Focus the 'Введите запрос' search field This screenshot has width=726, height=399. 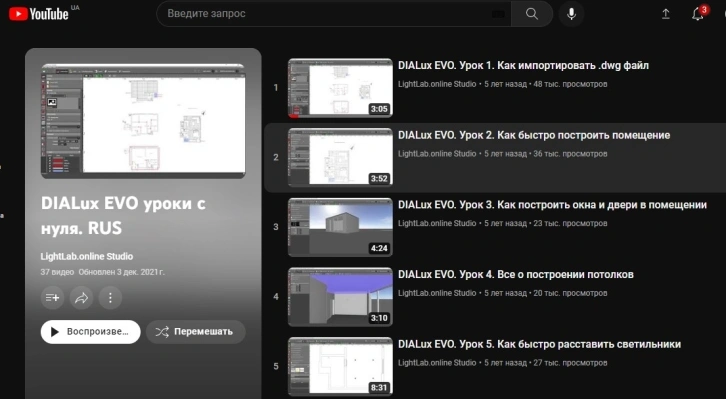click(333, 14)
